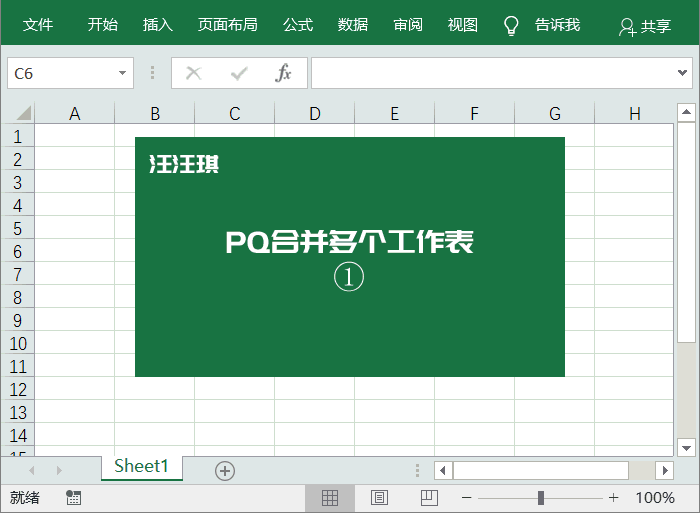Open the 文件 menu

point(38,25)
